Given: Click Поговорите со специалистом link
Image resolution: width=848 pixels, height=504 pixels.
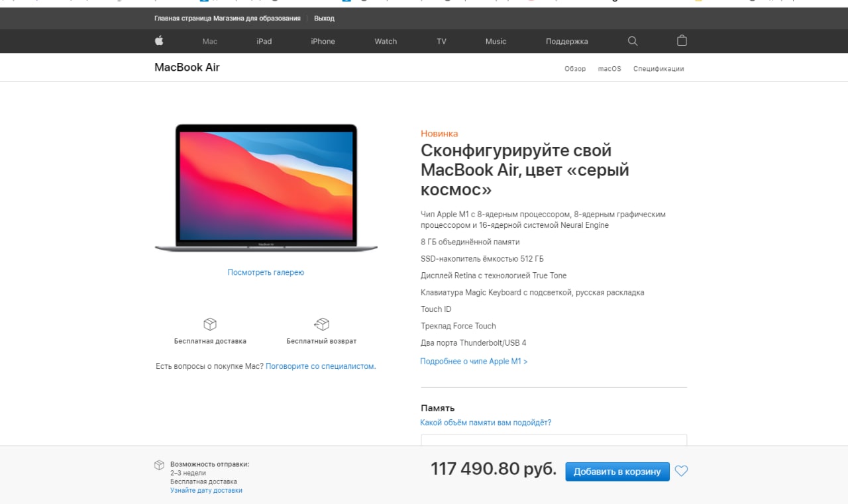Looking at the screenshot, I should tap(321, 366).
